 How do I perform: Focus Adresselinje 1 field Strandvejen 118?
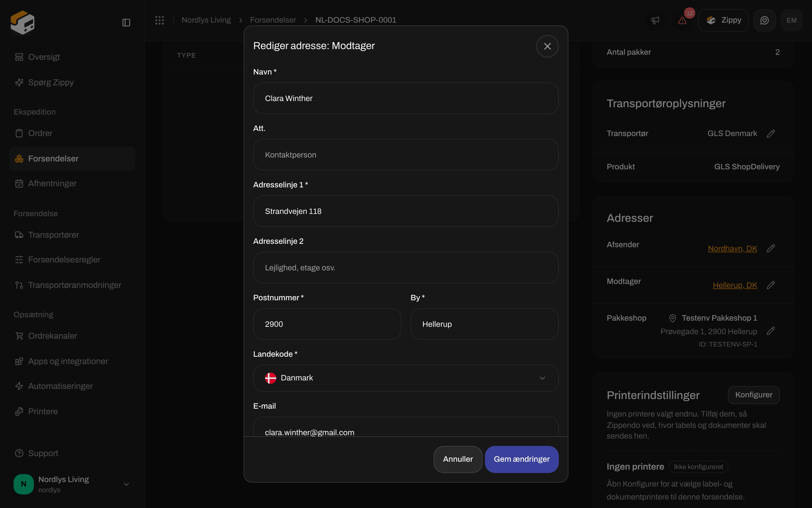pos(406,211)
